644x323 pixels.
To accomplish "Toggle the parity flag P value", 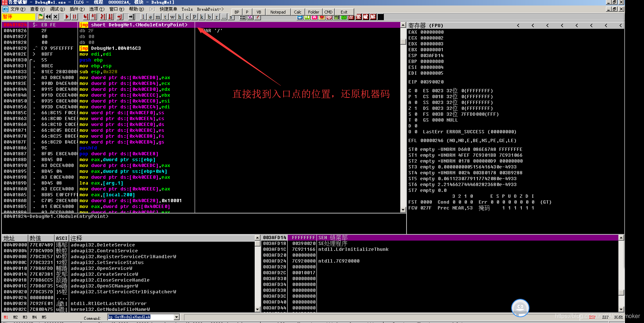I will click(416, 97).
